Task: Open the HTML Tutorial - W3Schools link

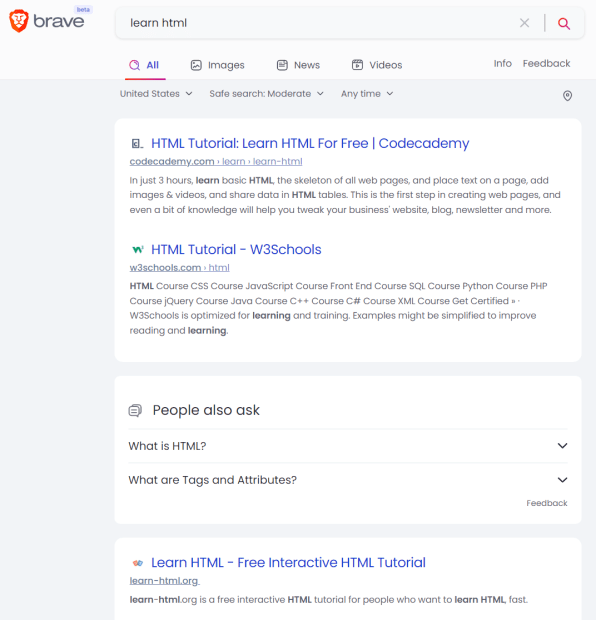Action: pyautogui.click(x=236, y=250)
